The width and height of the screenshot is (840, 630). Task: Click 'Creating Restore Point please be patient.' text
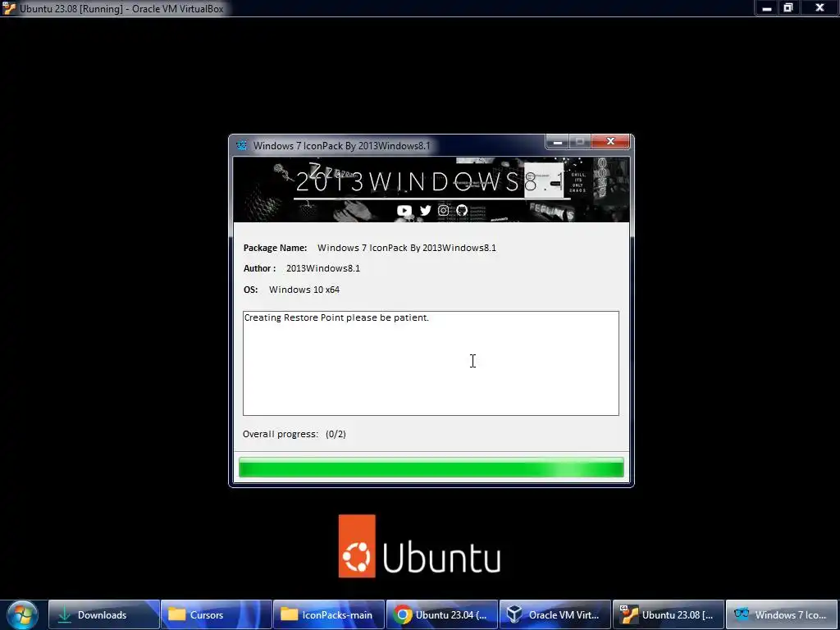[336, 317]
